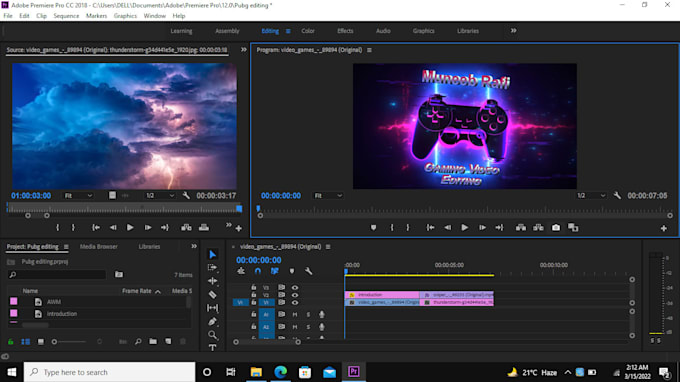Select the Track Select Forward tool
This screenshot has width=680, height=382.
(212, 268)
